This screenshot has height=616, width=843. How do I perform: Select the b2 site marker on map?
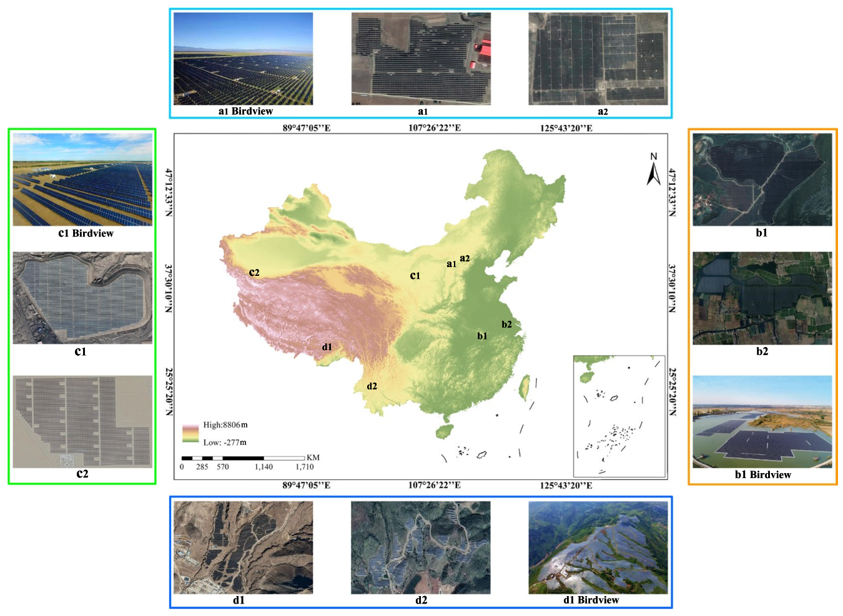point(506,325)
